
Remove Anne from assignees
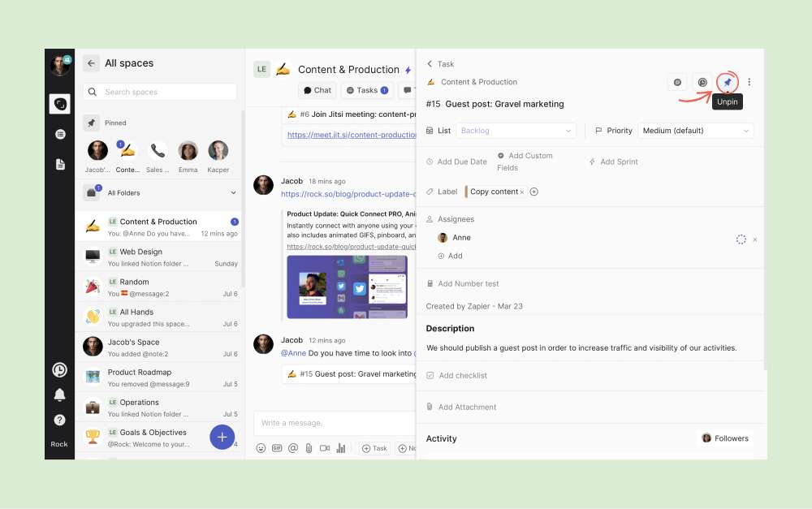pyautogui.click(x=754, y=239)
